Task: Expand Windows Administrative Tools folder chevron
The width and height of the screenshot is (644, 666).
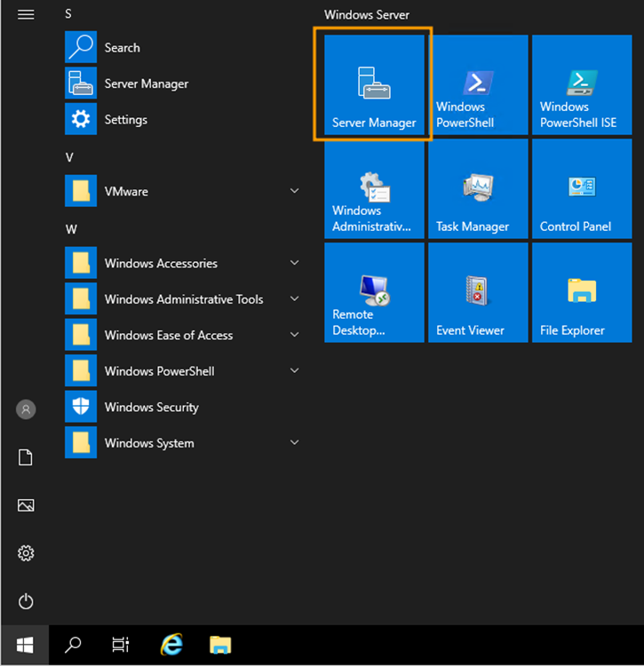Action: [x=294, y=298]
